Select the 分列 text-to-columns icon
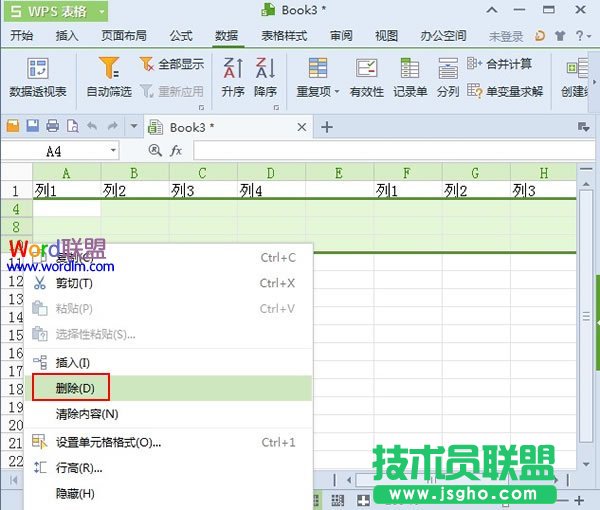Image resolution: width=600 pixels, height=510 pixels. tap(448, 69)
